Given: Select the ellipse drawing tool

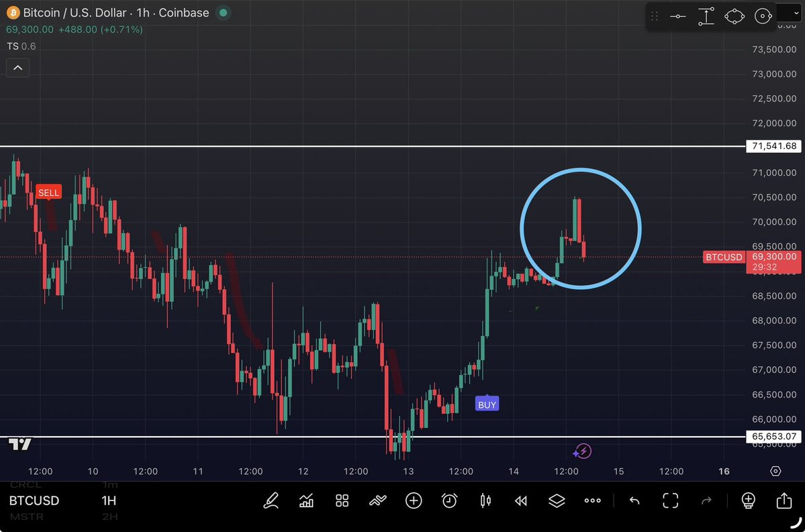Looking at the screenshot, I should tap(735, 16).
